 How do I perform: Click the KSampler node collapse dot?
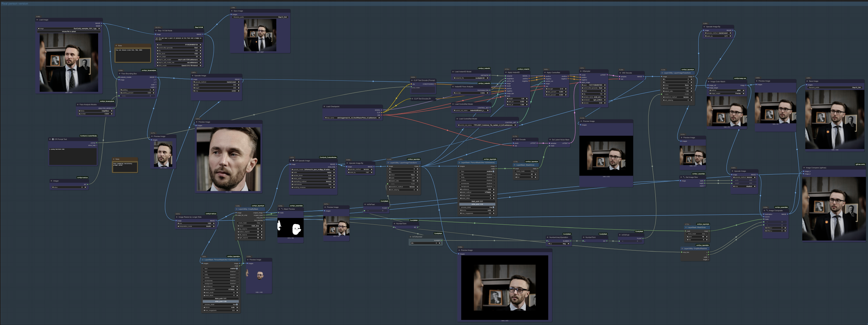tap(581, 71)
